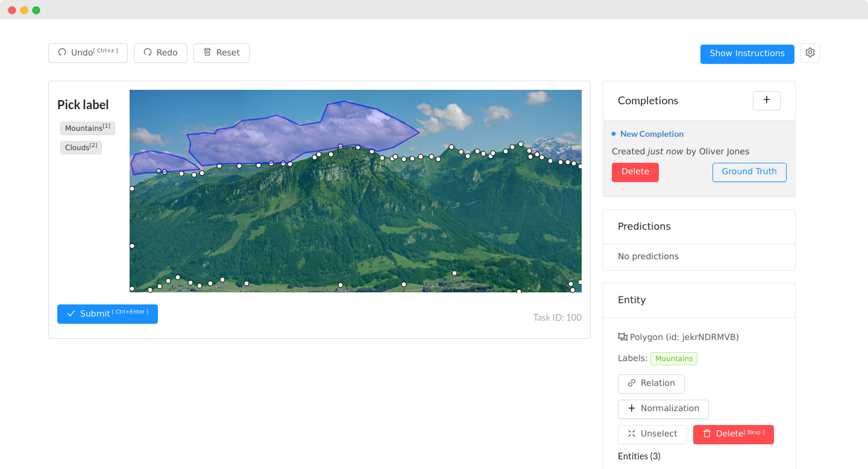Show the labeling instructions
This screenshot has width=868, height=469.
pyautogui.click(x=747, y=54)
